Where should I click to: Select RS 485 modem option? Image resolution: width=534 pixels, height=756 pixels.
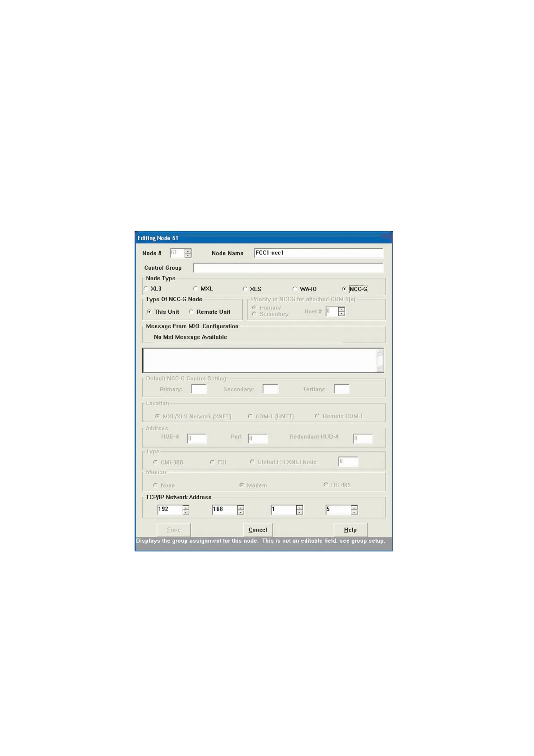337,485
